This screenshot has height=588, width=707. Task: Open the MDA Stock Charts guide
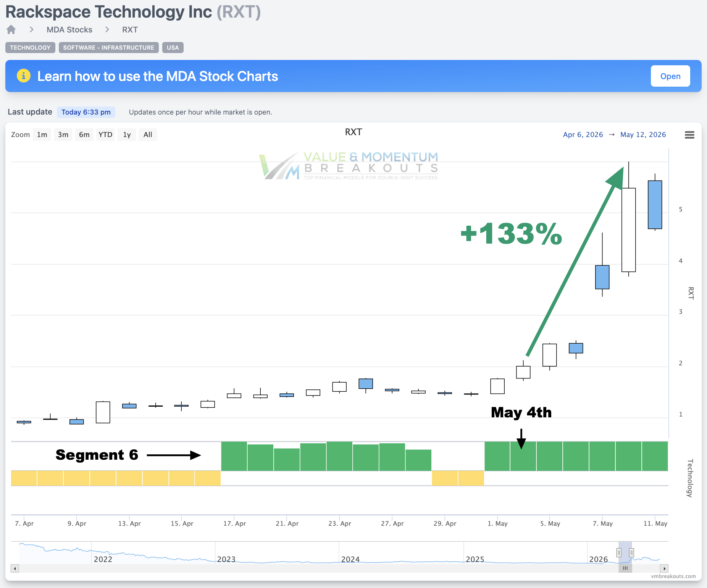pyautogui.click(x=670, y=76)
